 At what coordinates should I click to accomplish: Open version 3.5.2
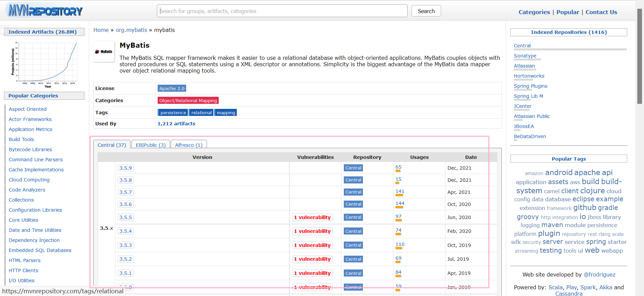pos(125,259)
